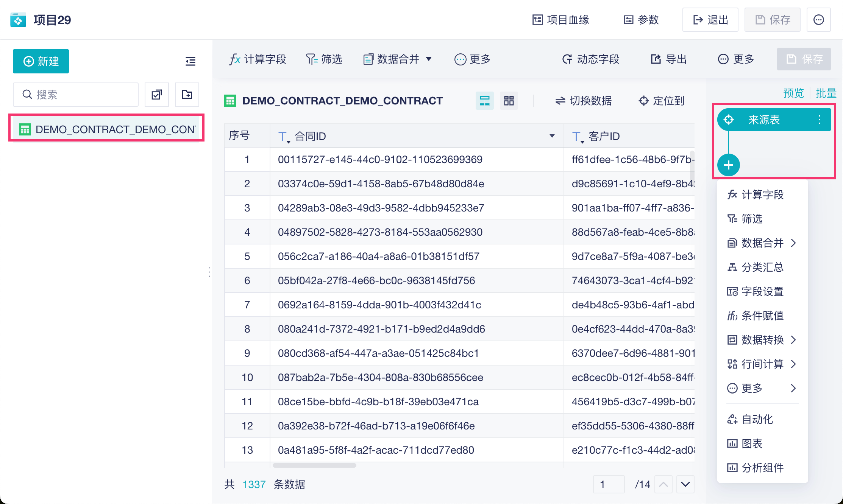This screenshot has height=504, width=843.
Task: Toggle 合同ID field type T icon
Action: (283, 137)
